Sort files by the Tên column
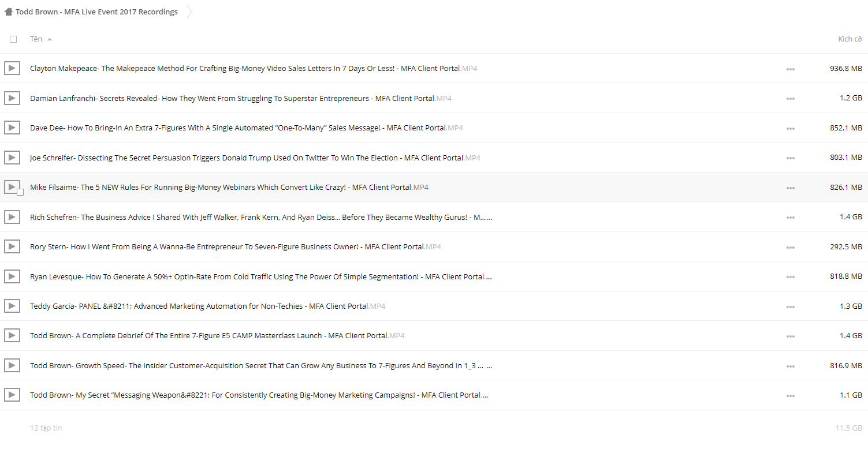This screenshot has height=449, width=868. [x=36, y=39]
